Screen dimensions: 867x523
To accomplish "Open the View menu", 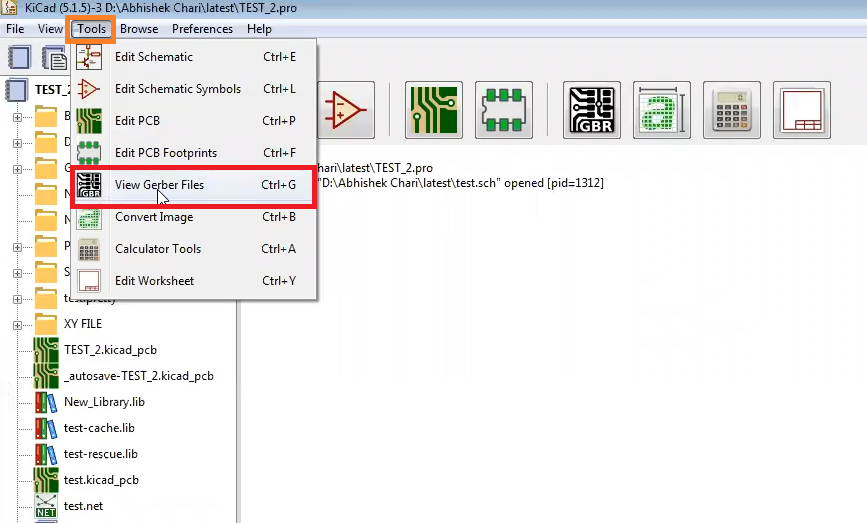I will tap(50, 29).
